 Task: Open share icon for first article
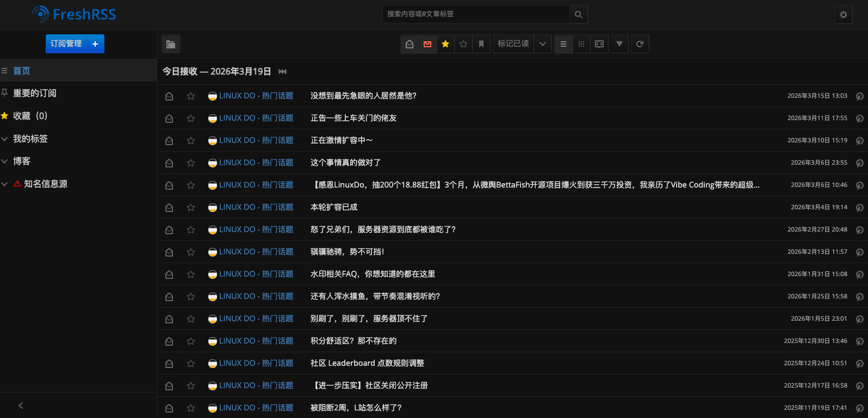(x=859, y=96)
